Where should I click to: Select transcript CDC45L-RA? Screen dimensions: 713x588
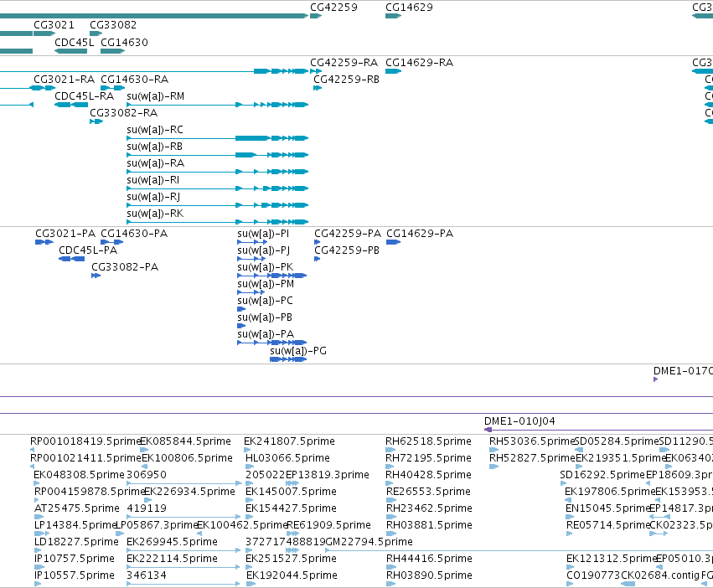(x=84, y=96)
